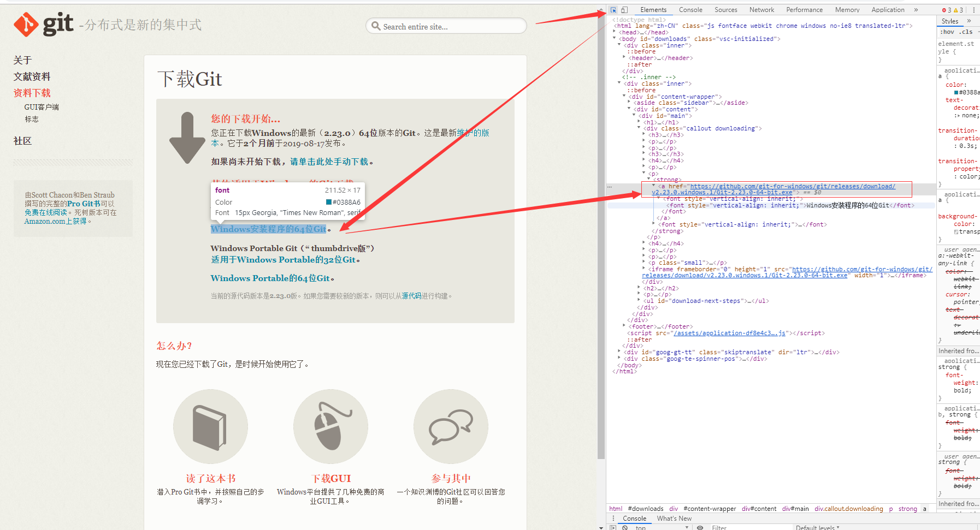The image size is (980, 530).
Task: Select the Console drawer tab
Action: pos(634,519)
